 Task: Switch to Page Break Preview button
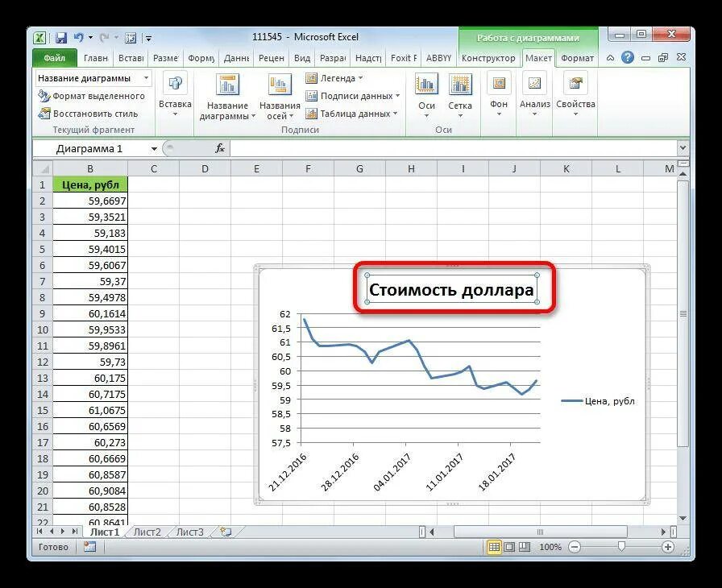(x=525, y=547)
